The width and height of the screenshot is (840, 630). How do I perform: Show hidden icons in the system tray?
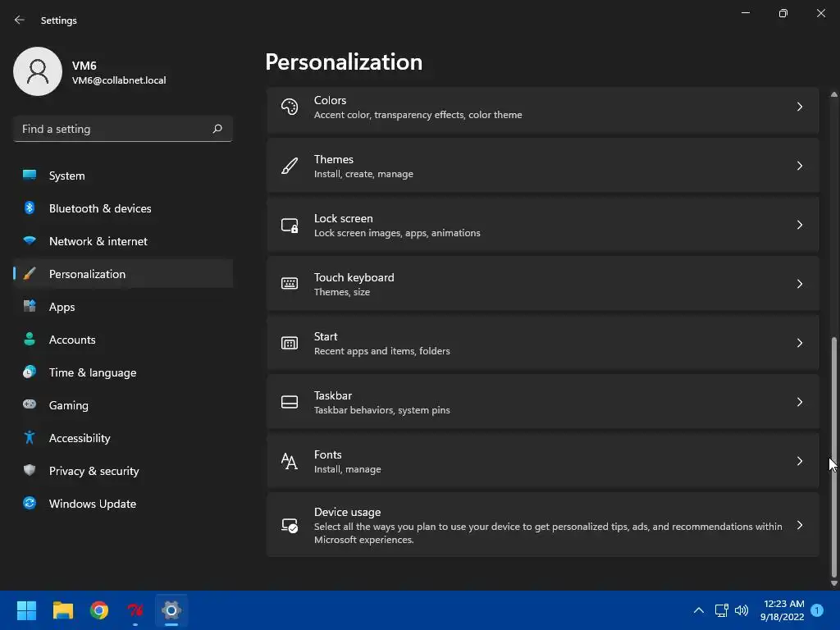(x=699, y=610)
